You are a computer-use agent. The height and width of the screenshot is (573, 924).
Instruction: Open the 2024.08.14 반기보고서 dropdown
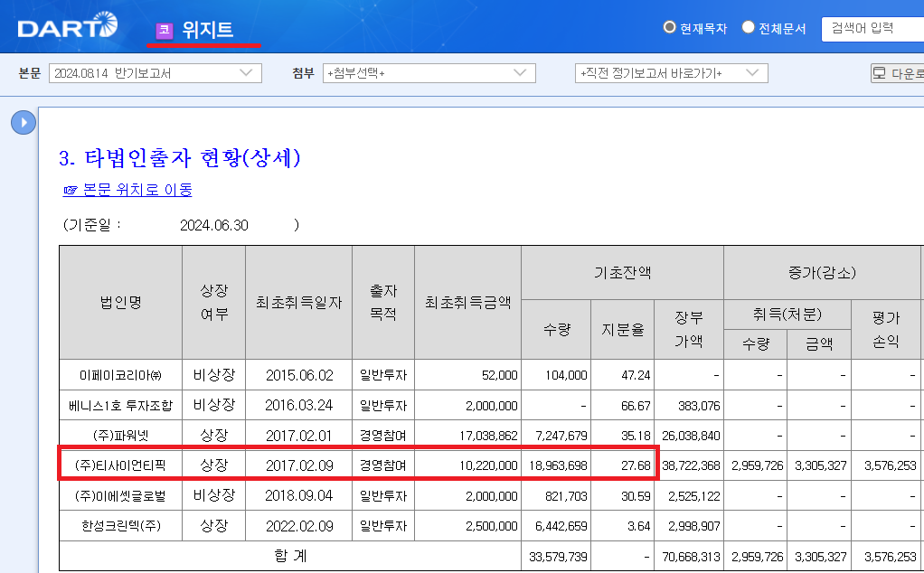155,73
